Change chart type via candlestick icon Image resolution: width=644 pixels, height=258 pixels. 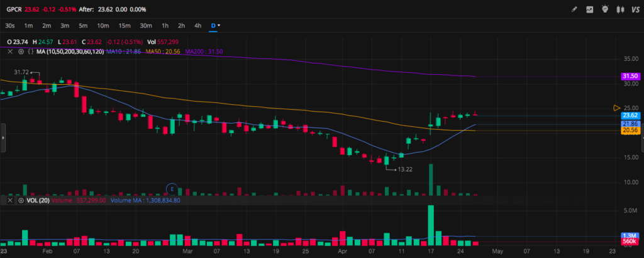[x=621, y=9]
